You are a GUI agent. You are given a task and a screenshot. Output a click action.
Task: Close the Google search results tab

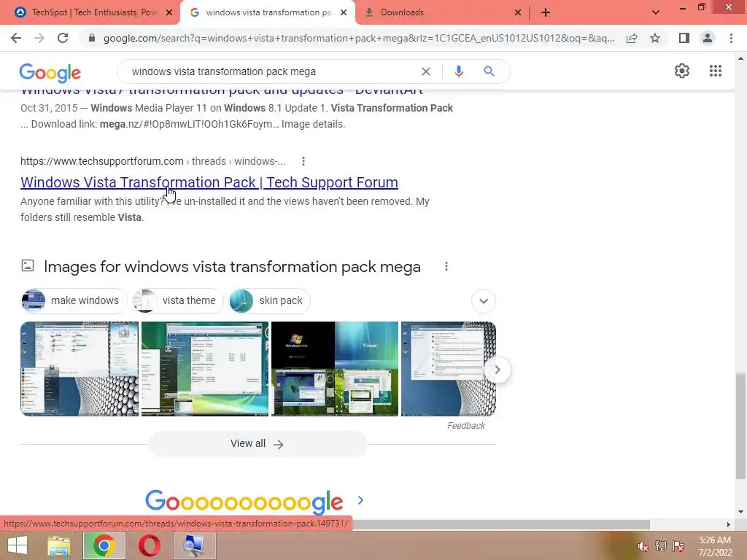pos(344,13)
